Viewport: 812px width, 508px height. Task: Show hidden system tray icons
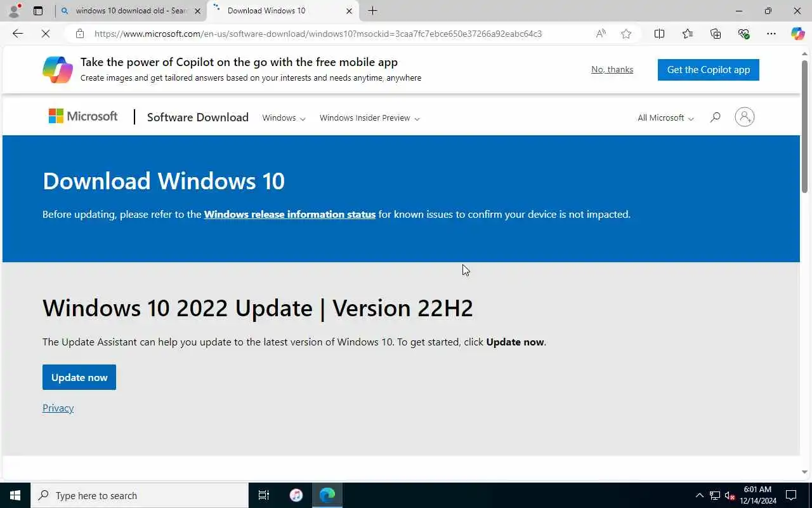(x=700, y=495)
